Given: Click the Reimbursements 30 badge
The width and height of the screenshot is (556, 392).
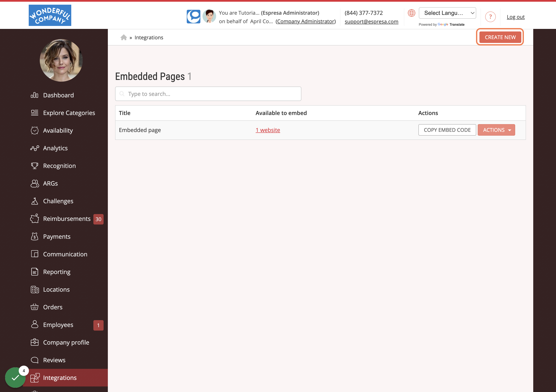Looking at the screenshot, I should coord(98,219).
